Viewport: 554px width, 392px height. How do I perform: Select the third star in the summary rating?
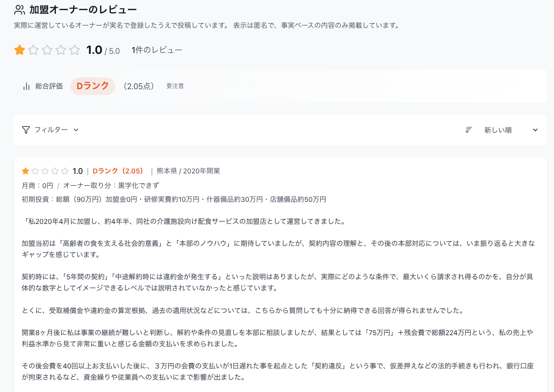(47, 50)
